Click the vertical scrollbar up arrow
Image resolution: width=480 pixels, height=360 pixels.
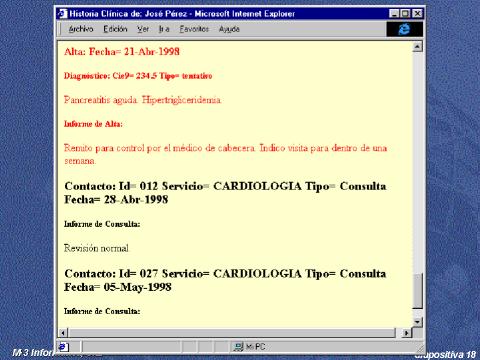pos(418,46)
